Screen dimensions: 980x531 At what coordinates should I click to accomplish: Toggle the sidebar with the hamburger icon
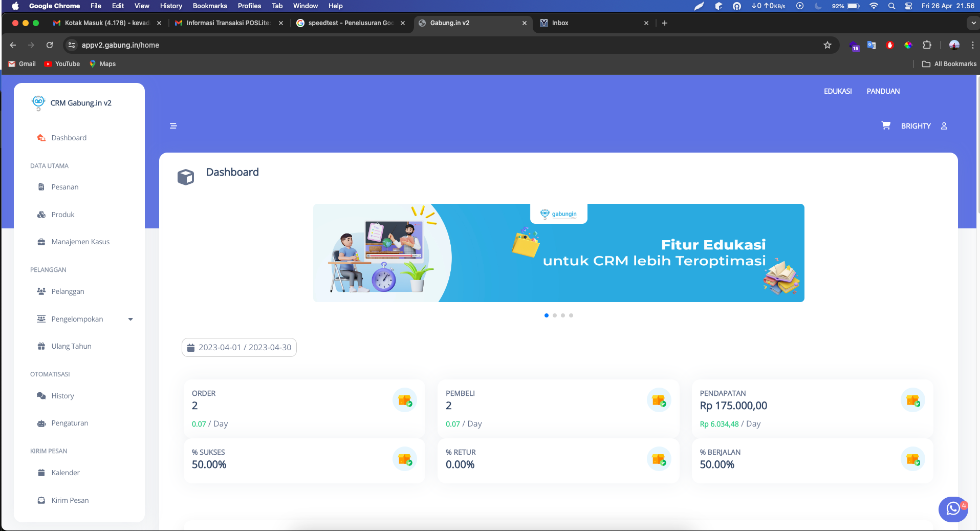173,125
